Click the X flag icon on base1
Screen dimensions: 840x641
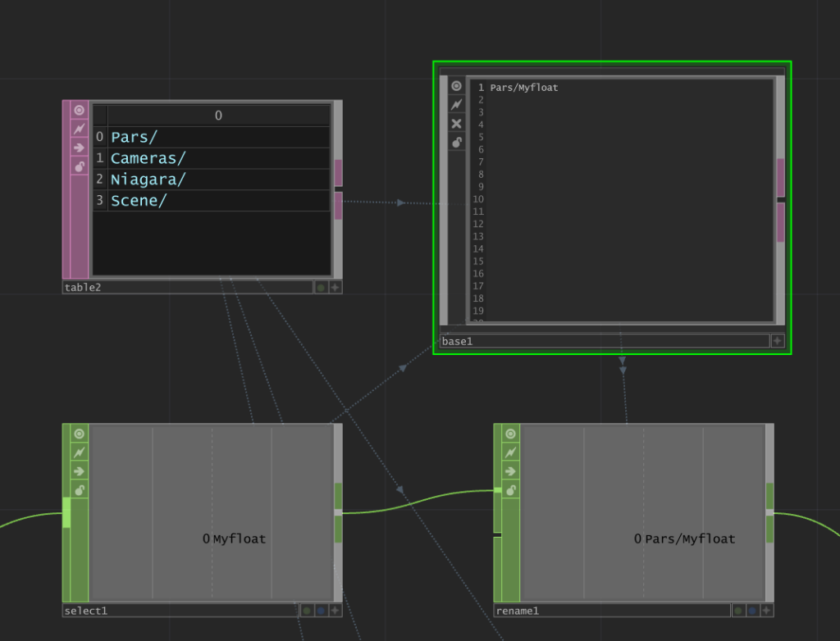click(x=457, y=124)
